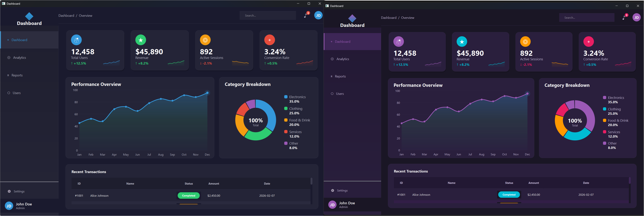Click blue Electronics legend swatch
The height and width of the screenshot is (216, 644).
click(x=286, y=97)
